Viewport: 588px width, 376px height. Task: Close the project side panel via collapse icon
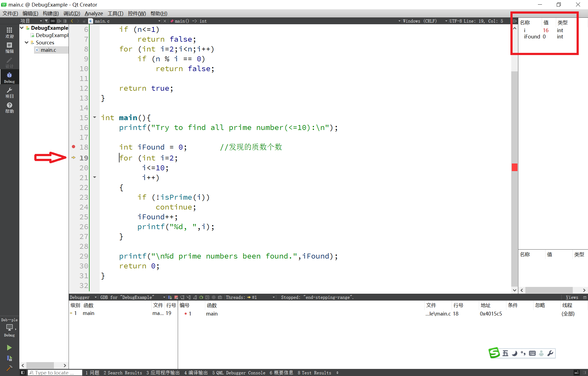65,21
